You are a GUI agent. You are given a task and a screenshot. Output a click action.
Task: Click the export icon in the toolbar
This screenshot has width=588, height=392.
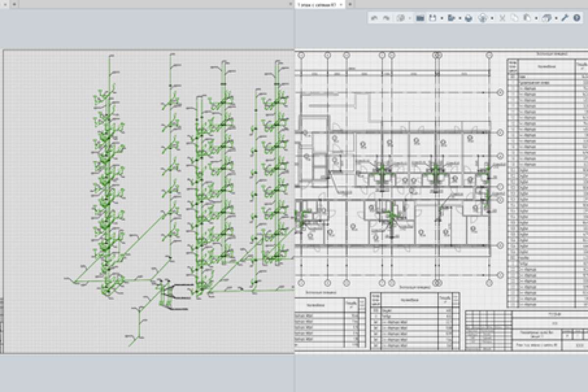tap(451, 18)
